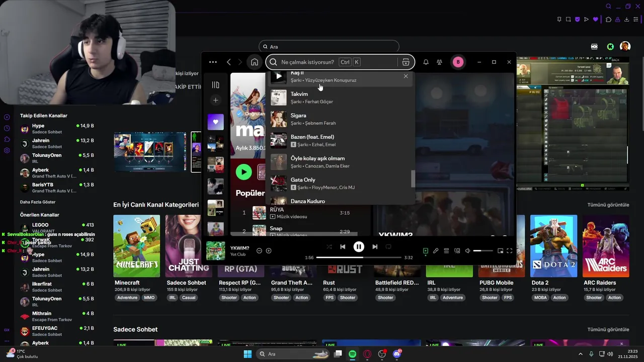Open browser extensions puzzle icon
The height and width of the screenshot is (362, 644).
608,20
